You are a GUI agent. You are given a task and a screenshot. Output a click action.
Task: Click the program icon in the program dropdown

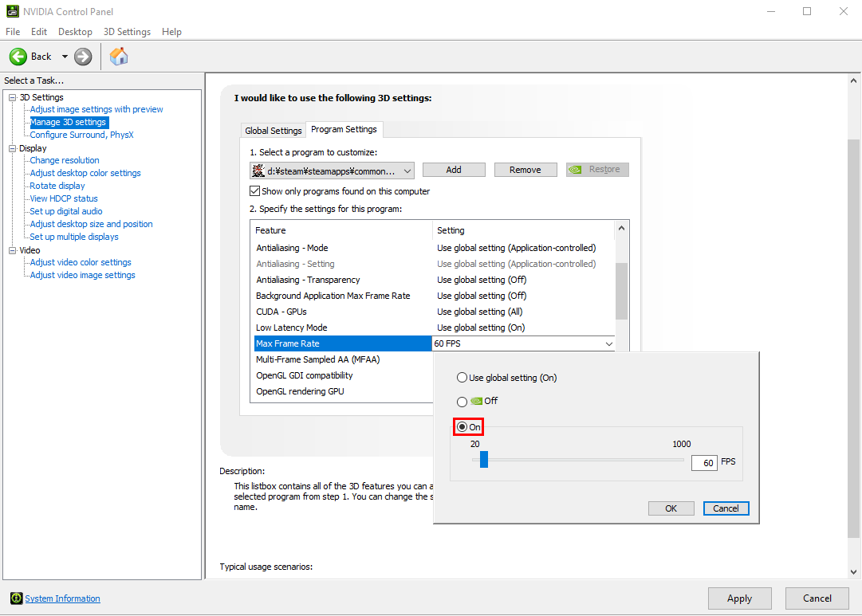pyautogui.click(x=258, y=171)
